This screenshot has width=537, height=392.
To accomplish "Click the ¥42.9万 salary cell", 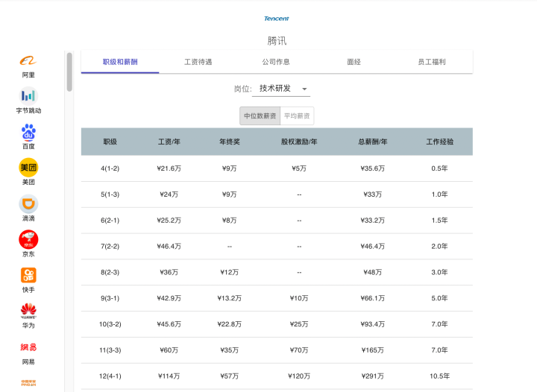I will [169, 298].
